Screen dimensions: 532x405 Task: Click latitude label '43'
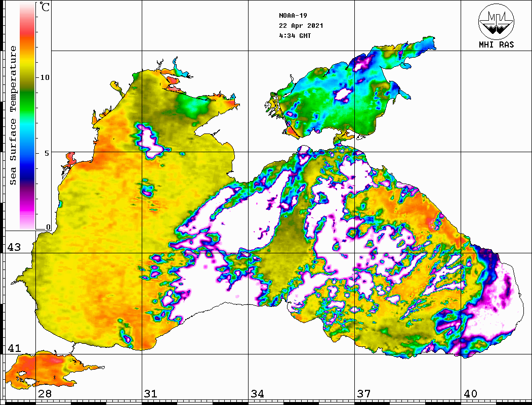14,247
